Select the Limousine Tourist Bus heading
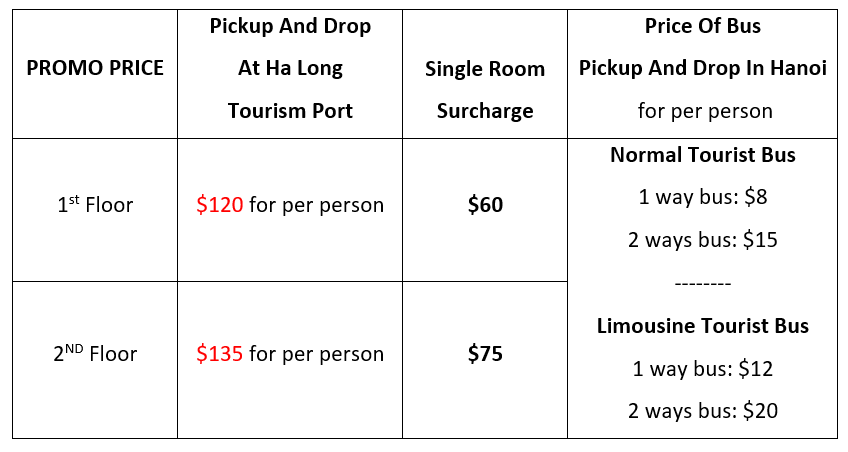 (x=702, y=326)
